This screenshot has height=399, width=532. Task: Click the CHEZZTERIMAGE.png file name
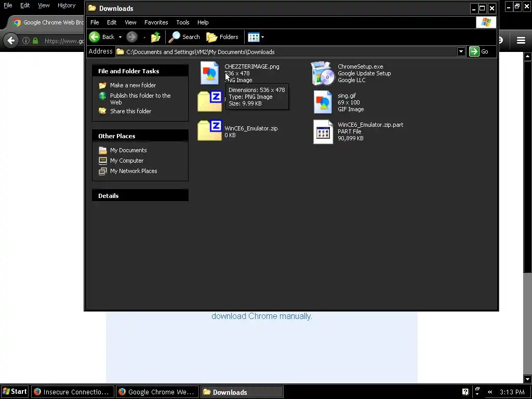(252, 66)
